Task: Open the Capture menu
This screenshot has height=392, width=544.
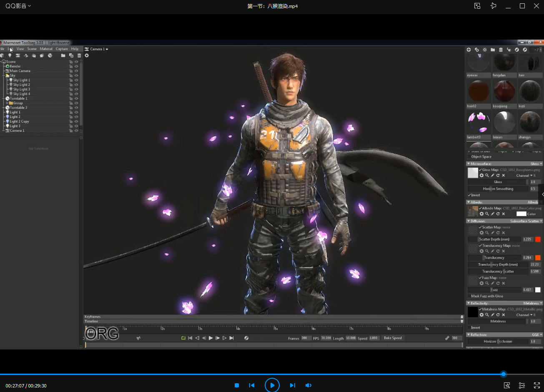Action: (x=62, y=49)
